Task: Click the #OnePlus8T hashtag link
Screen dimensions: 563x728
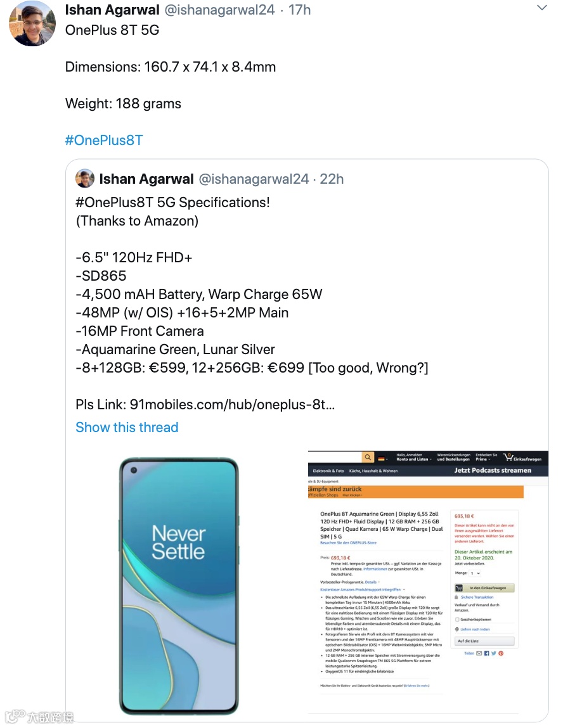Action: coord(104,140)
